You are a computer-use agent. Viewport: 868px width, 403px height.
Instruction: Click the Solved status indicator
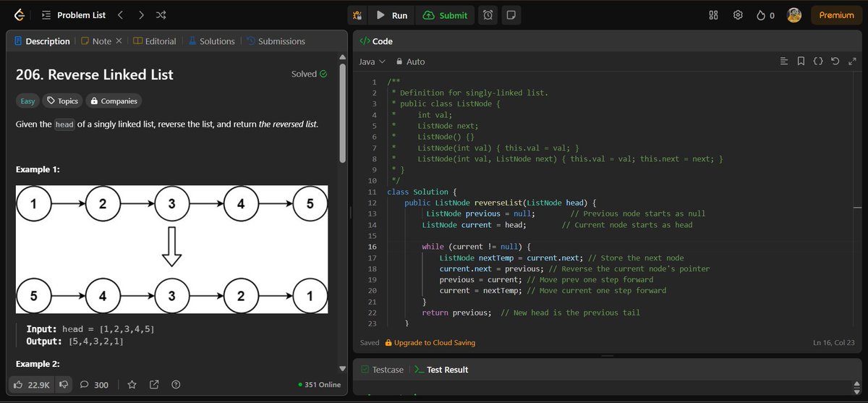(309, 74)
